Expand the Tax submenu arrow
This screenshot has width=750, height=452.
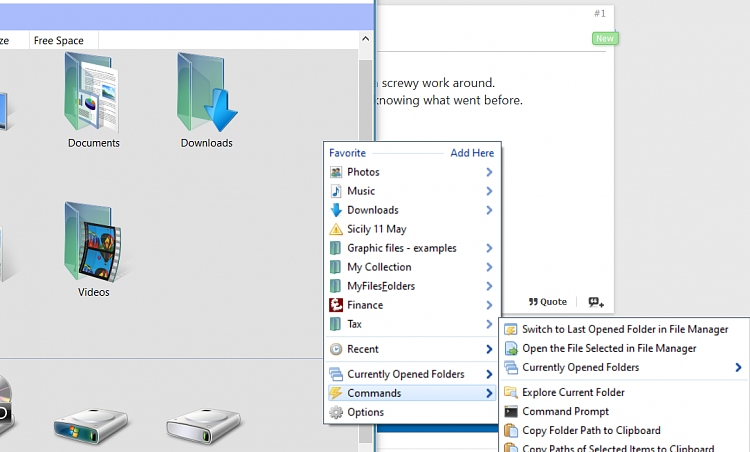[x=489, y=324]
